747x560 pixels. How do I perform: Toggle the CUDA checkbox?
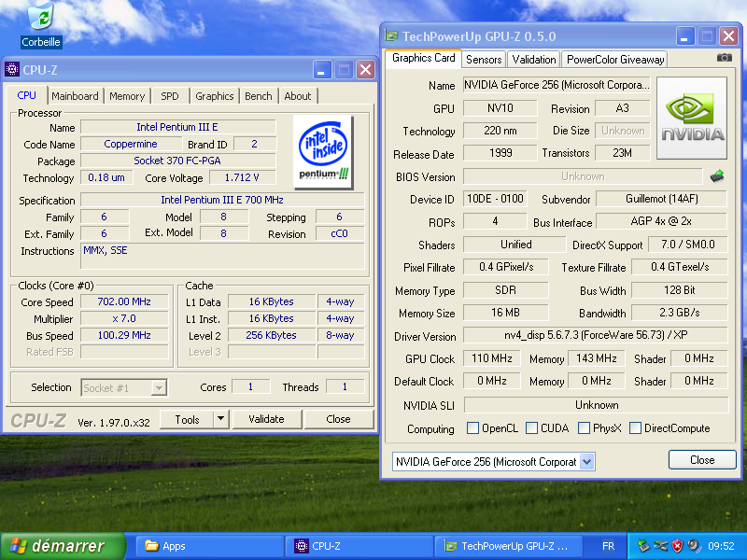[531, 428]
